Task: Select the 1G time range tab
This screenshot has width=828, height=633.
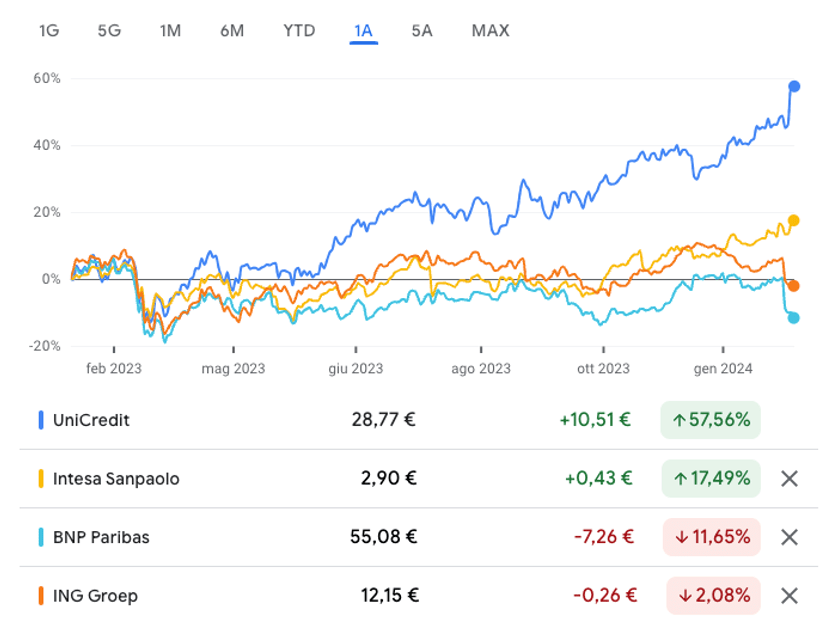Action: pyautogui.click(x=49, y=31)
